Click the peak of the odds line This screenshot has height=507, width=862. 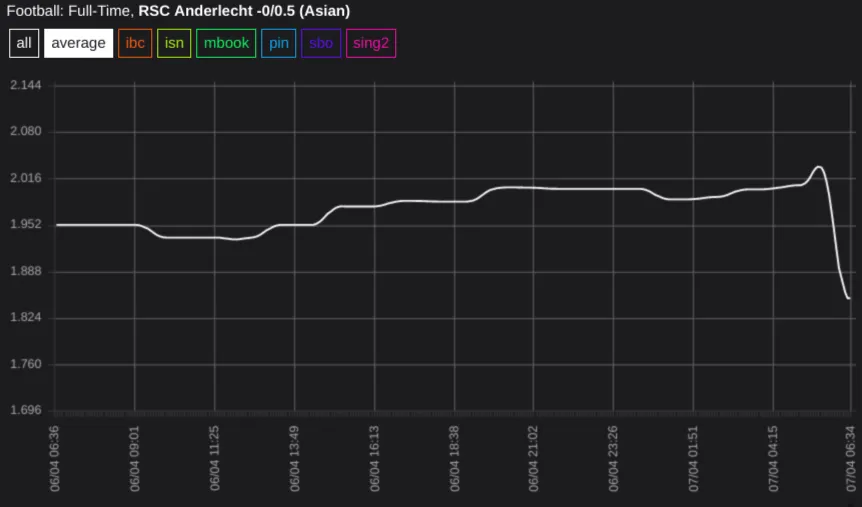point(819,167)
